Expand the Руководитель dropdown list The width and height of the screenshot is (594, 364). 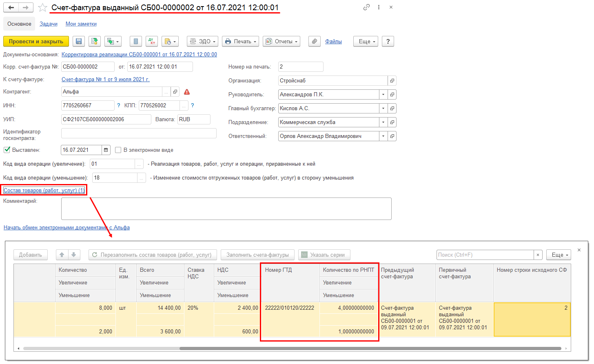click(383, 95)
